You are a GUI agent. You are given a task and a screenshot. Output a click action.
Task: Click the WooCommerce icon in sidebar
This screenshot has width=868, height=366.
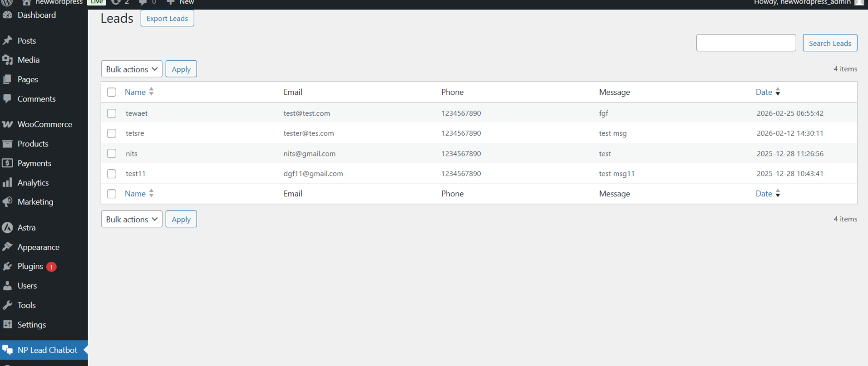[7, 124]
